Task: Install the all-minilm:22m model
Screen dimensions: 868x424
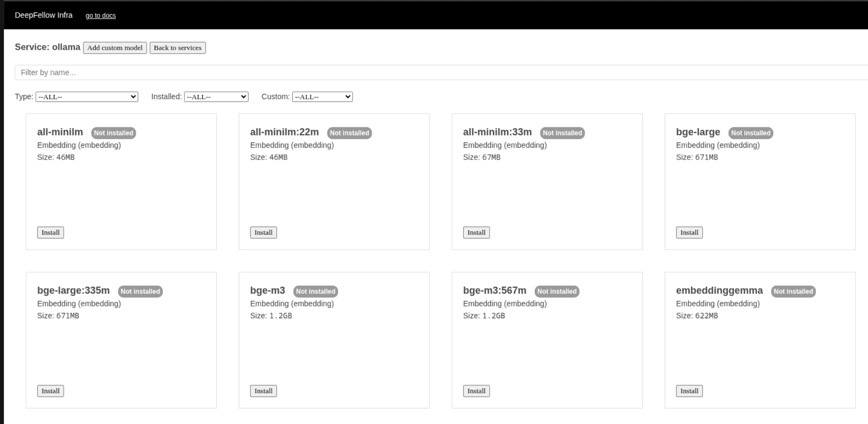Action: click(263, 232)
